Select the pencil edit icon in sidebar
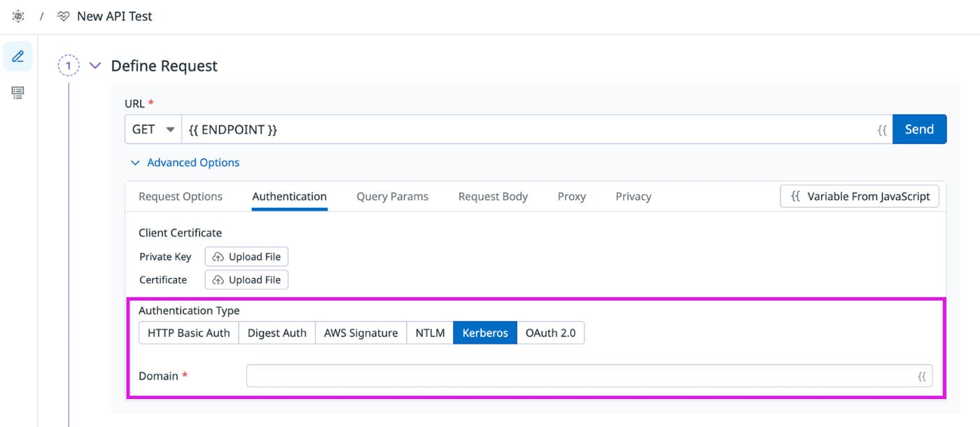980x427 pixels. click(x=17, y=56)
